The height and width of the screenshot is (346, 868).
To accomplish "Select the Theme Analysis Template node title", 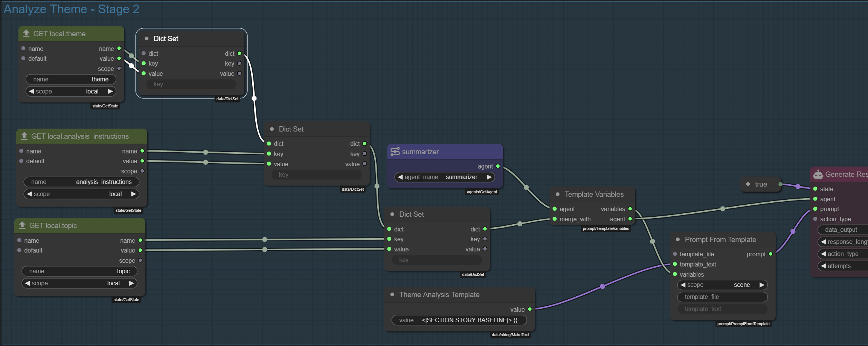I will pyautogui.click(x=439, y=294).
